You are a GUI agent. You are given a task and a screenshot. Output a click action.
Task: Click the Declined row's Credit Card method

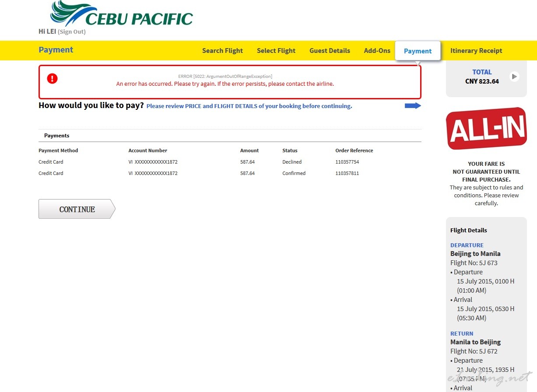51,162
